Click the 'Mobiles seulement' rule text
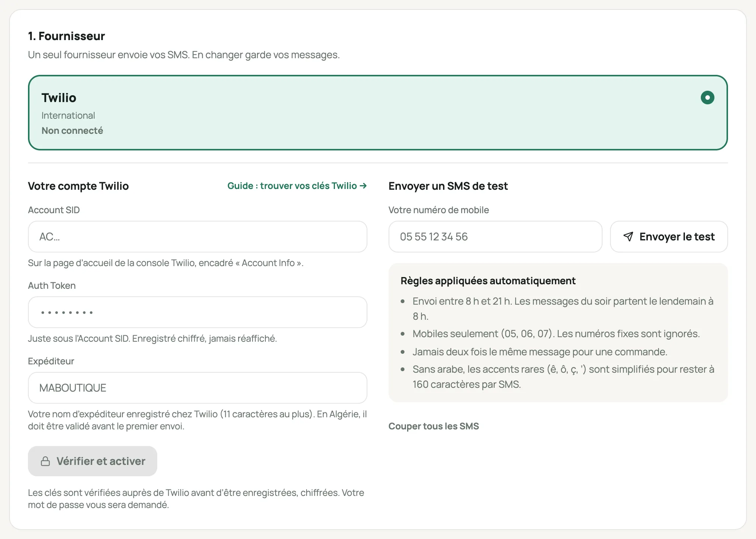 [556, 334]
